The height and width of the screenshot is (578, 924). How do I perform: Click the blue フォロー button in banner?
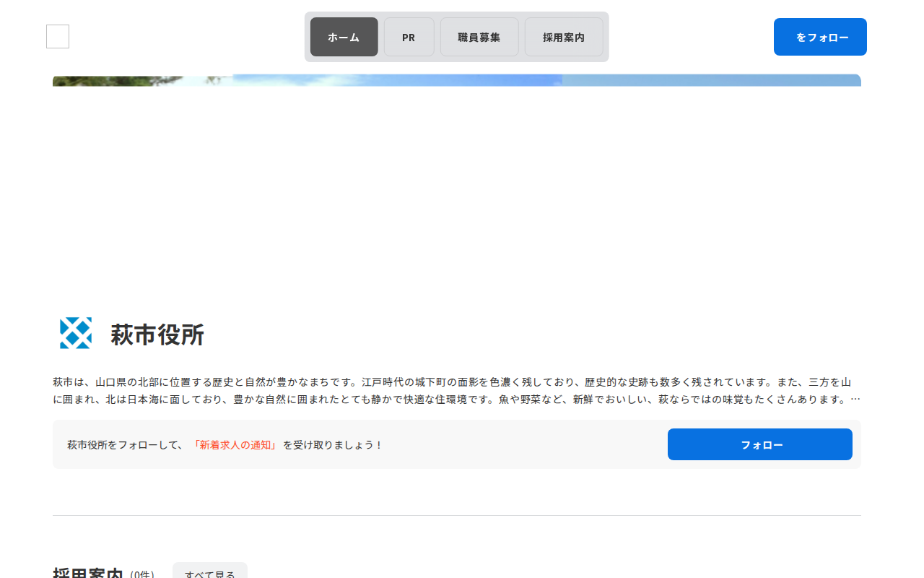coord(760,444)
